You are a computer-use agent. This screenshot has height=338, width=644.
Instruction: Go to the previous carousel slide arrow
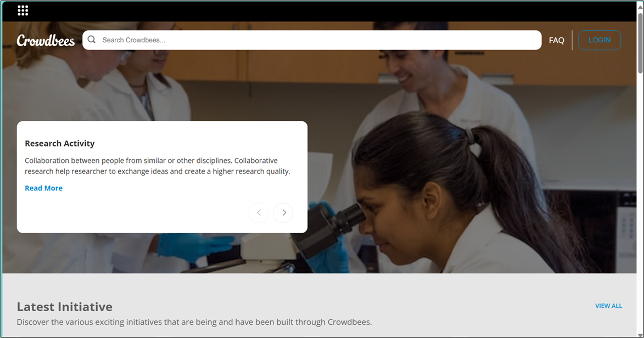pos(259,213)
